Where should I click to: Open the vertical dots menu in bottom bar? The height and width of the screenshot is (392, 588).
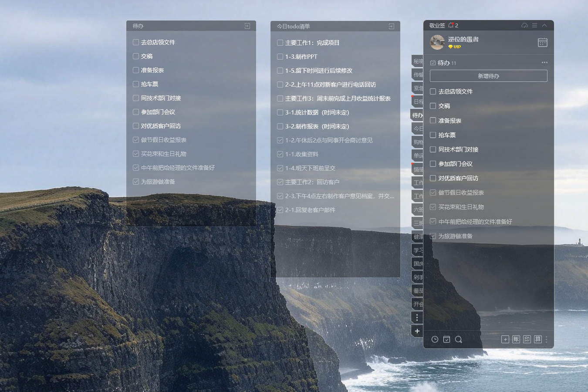click(547, 339)
